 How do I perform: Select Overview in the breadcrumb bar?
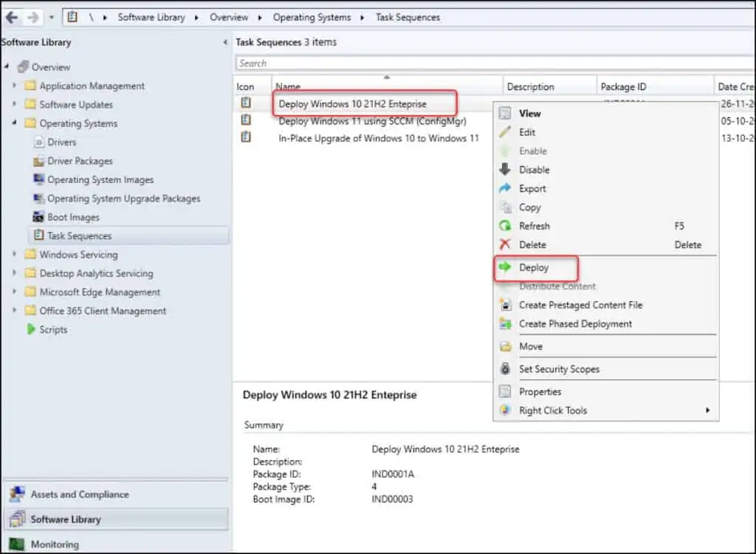pos(229,18)
